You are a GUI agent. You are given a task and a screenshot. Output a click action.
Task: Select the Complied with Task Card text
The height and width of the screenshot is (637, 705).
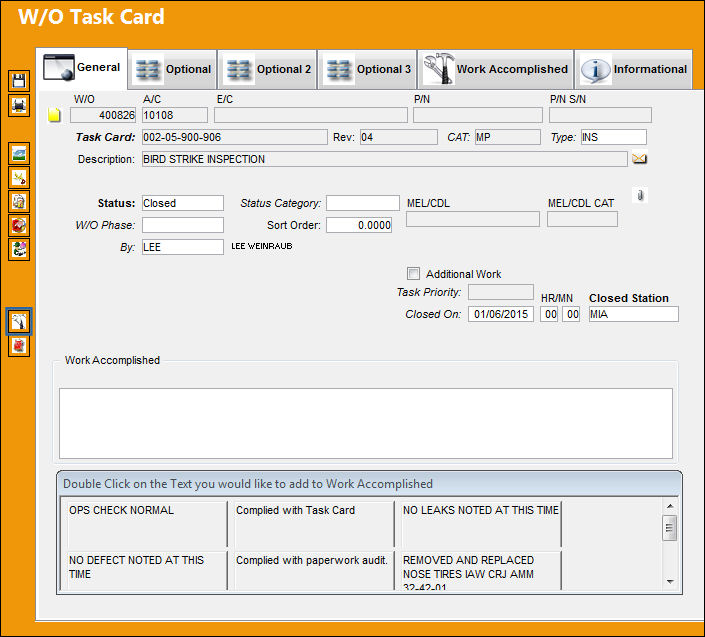314,524
